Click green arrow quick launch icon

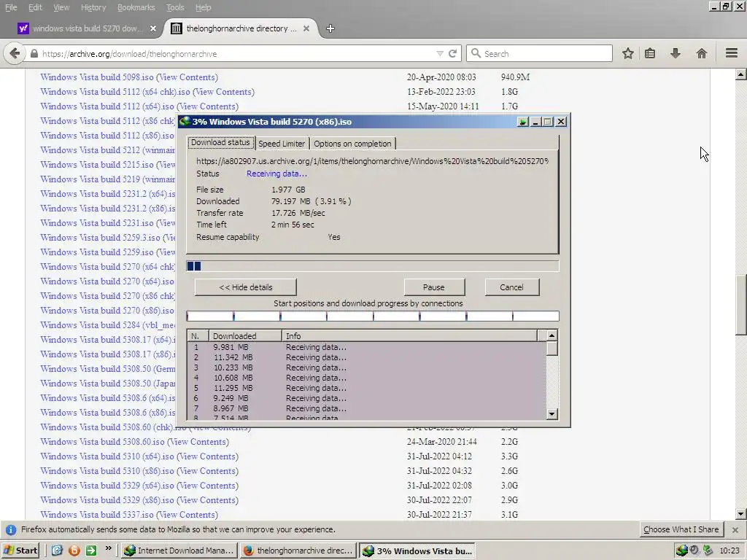click(x=91, y=551)
